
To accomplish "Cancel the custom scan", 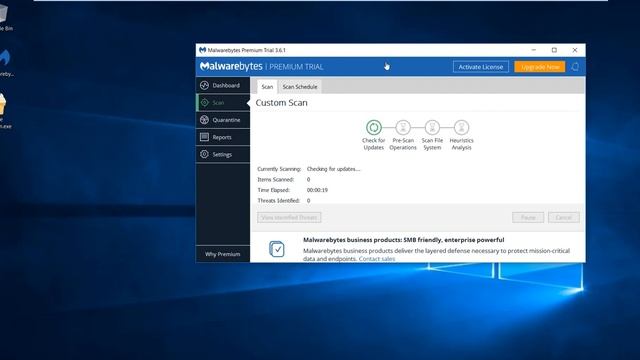I will 564,218.
